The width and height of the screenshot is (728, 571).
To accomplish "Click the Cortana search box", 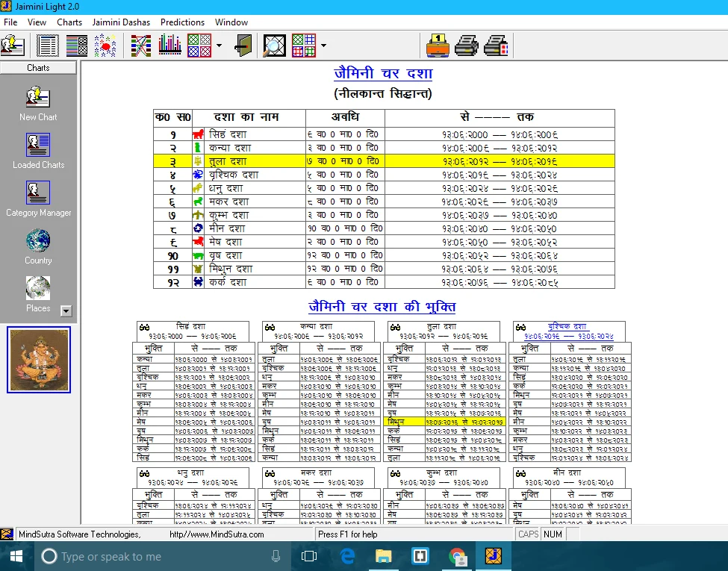I will [x=161, y=556].
